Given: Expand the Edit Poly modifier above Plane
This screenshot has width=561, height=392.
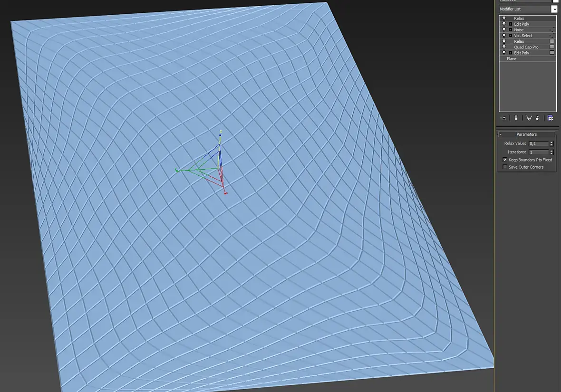Looking at the screenshot, I should tap(511, 53).
